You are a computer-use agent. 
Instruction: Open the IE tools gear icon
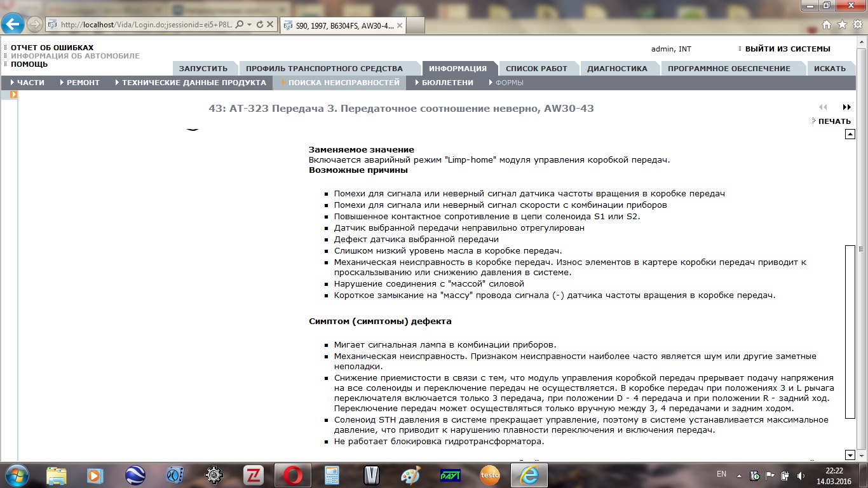tap(857, 25)
